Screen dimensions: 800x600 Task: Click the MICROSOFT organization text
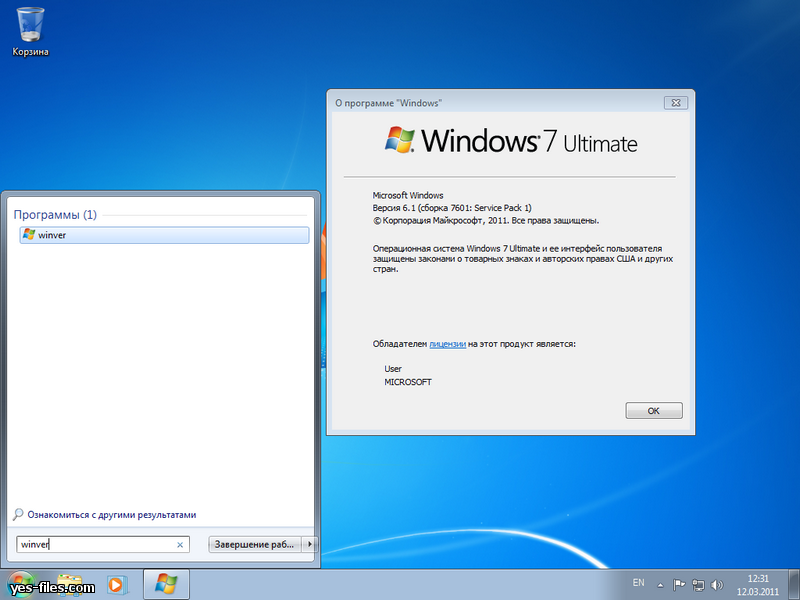[408, 382]
